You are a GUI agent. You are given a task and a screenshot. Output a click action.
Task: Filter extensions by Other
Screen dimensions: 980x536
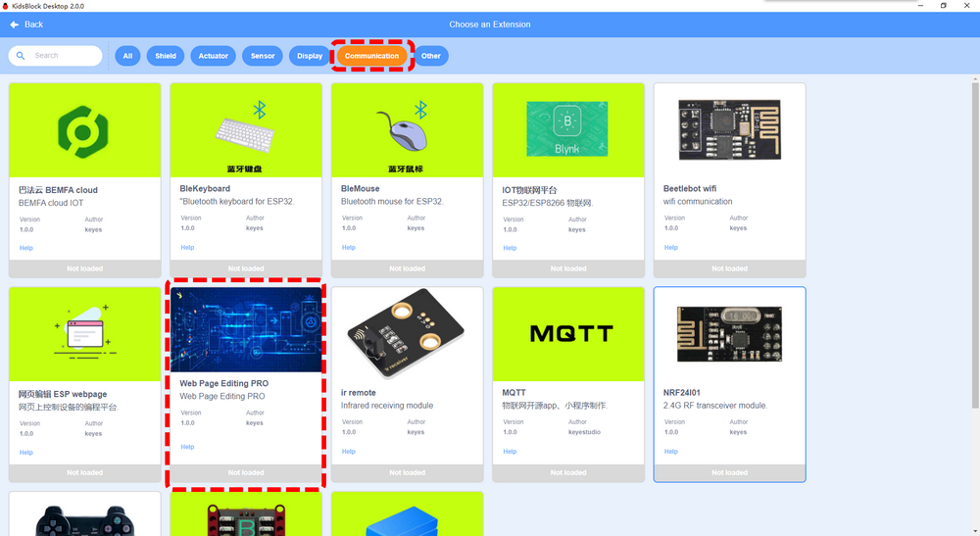tap(430, 56)
